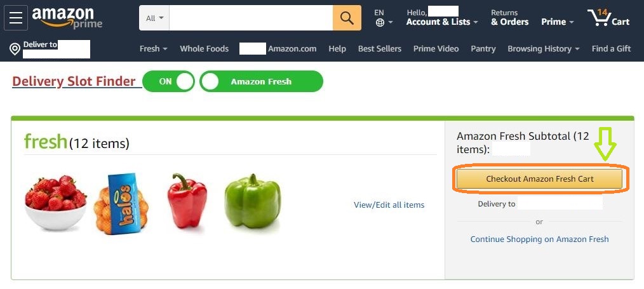
Task: Click the Deliver to location pin
Action: pyautogui.click(x=15, y=50)
